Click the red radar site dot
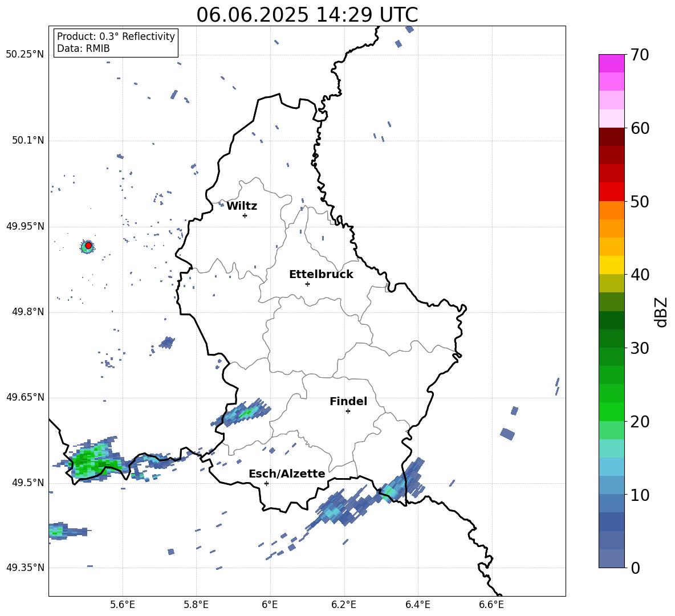675x616 pixels. [88, 246]
